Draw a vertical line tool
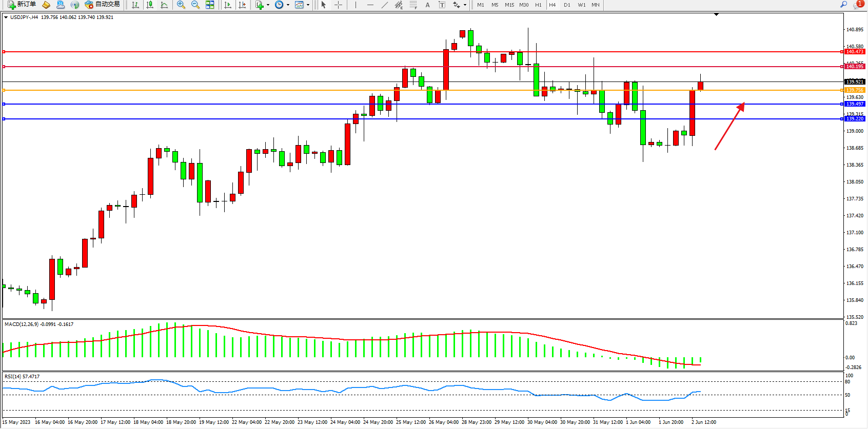 (356, 5)
